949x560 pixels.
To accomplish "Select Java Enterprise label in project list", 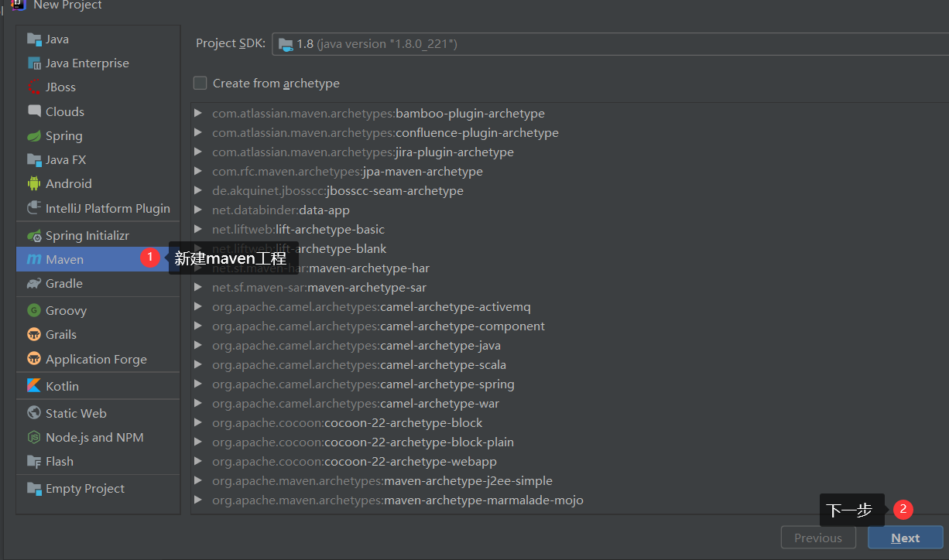I will (87, 63).
